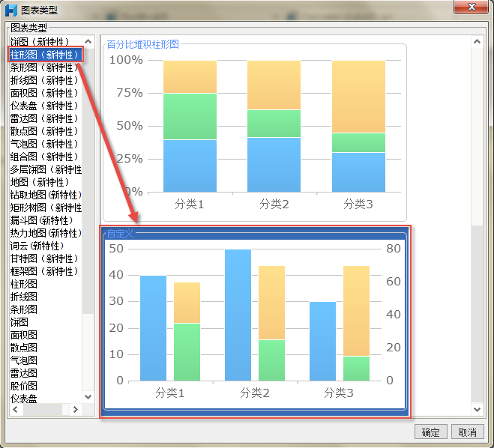This screenshot has height=448, width=494.
Task: Click the 确定 button
Action: tap(431, 432)
